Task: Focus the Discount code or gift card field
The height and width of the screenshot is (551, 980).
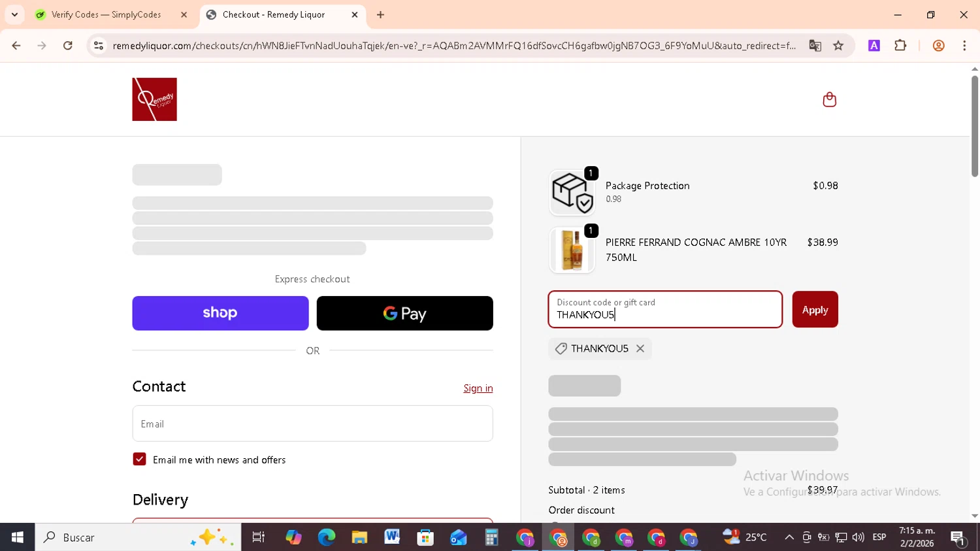Action: point(665,310)
